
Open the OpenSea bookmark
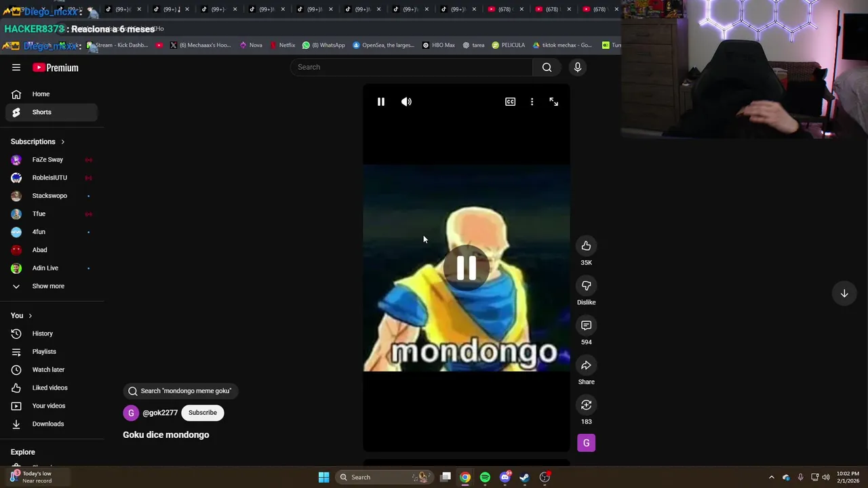(383, 45)
